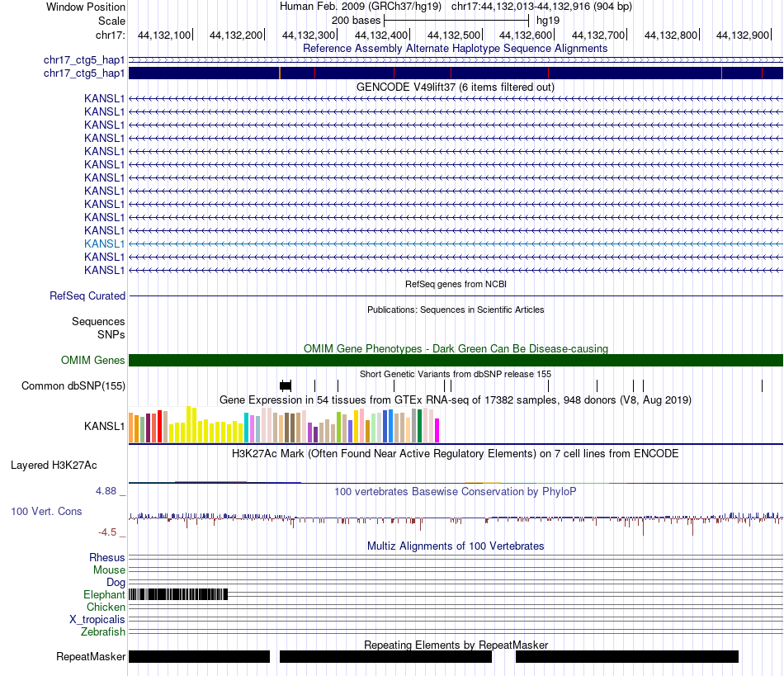Click the Multiz Alignments of 100 Vertebrates title
Viewport: 784px width, 676px height.
coord(456,546)
